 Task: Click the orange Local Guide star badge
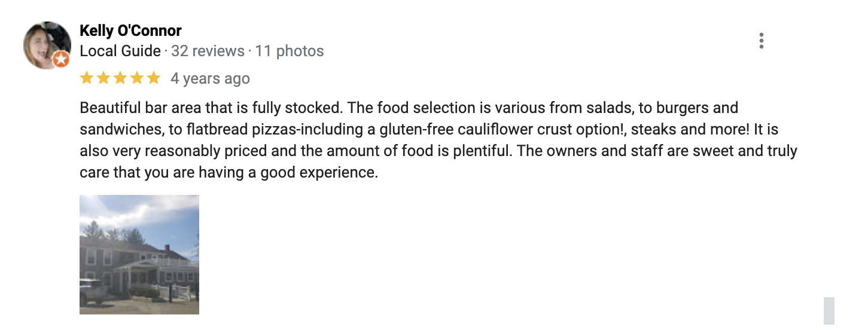click(60, 59)
